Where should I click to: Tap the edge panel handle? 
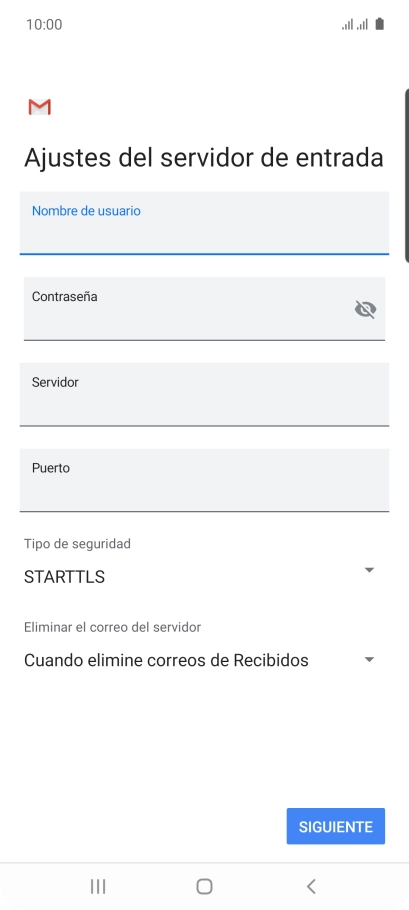click(x=407, y=176)
